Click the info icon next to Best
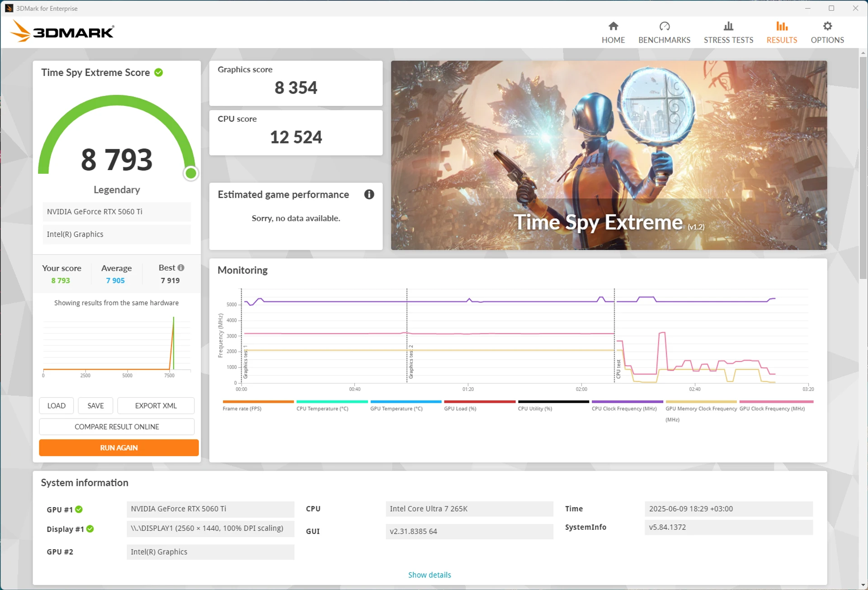Viewport: 868px width, 590px height. pyautogui.click(x=181, y=268)
